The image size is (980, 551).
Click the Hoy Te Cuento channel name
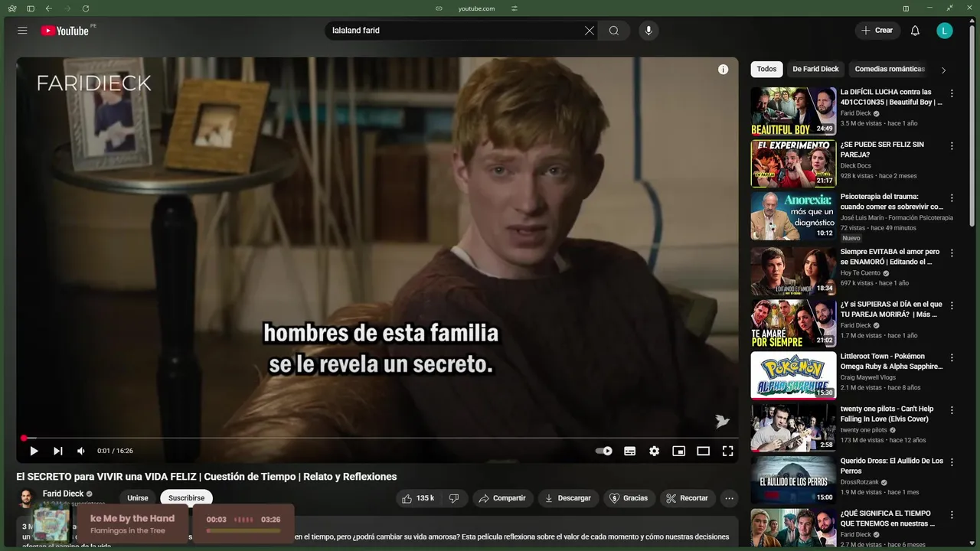pos(861,273)
